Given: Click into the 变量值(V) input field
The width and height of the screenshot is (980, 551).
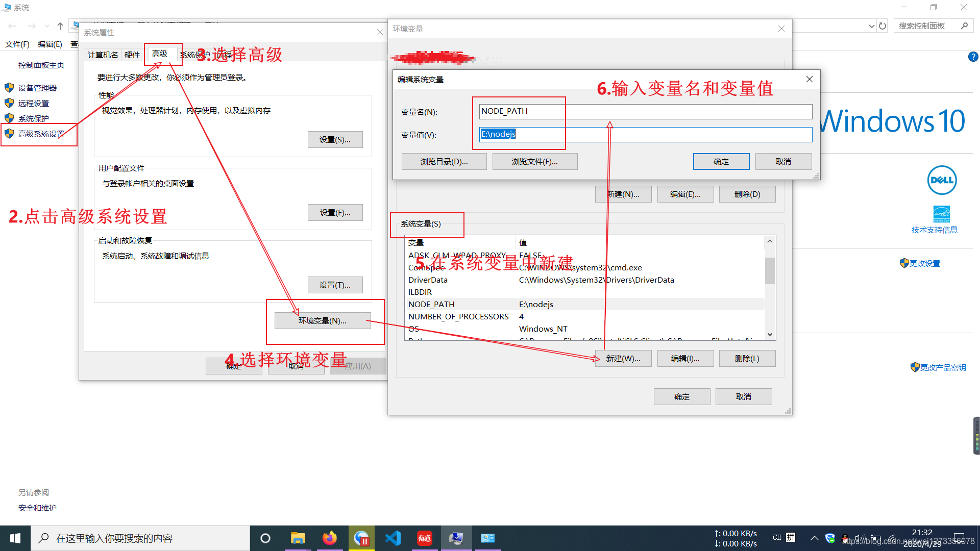Looking at the screenshot, I should [x=645, y=134].
